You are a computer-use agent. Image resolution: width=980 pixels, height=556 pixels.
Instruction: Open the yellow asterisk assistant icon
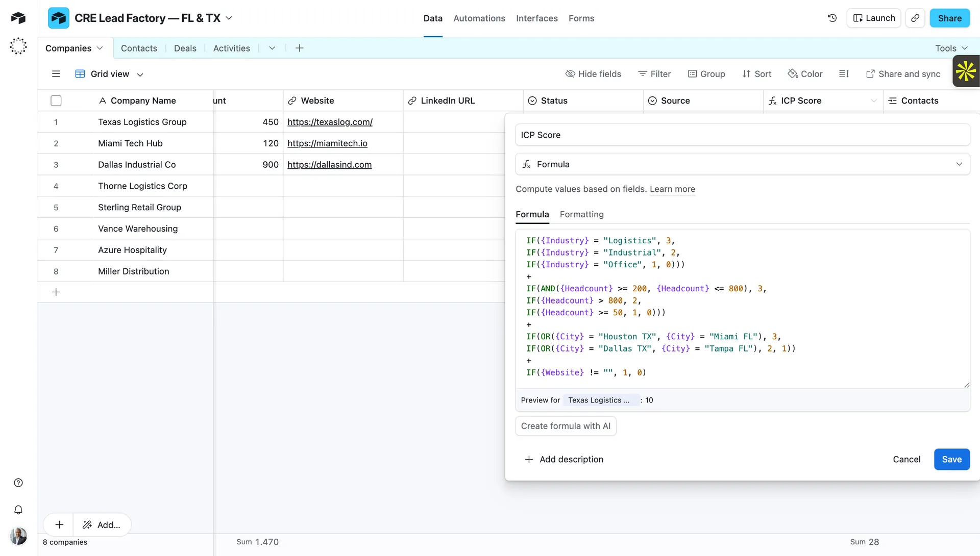[966, 71]
